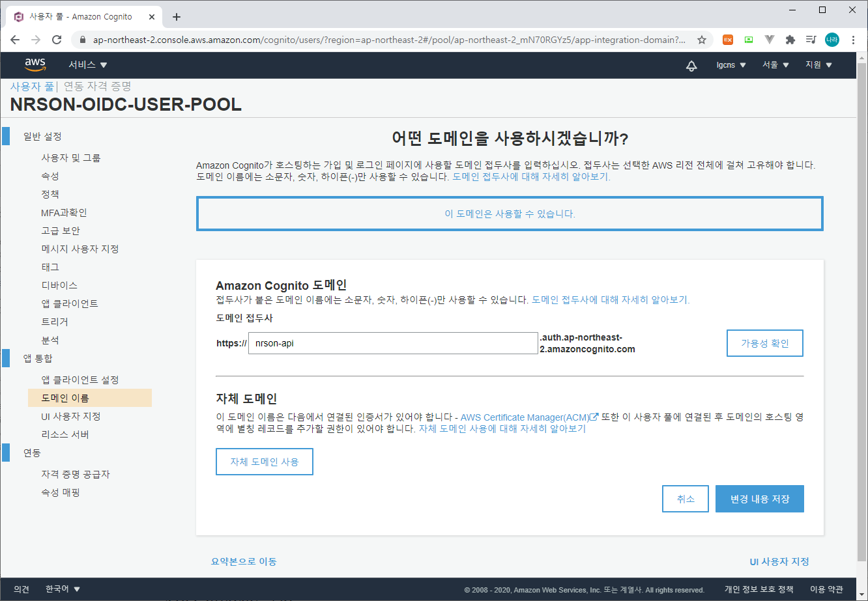Open the 서울 region dropdown
Viewport: 868px width, 601px height.
pyautogui.click(x=775, y=65)
